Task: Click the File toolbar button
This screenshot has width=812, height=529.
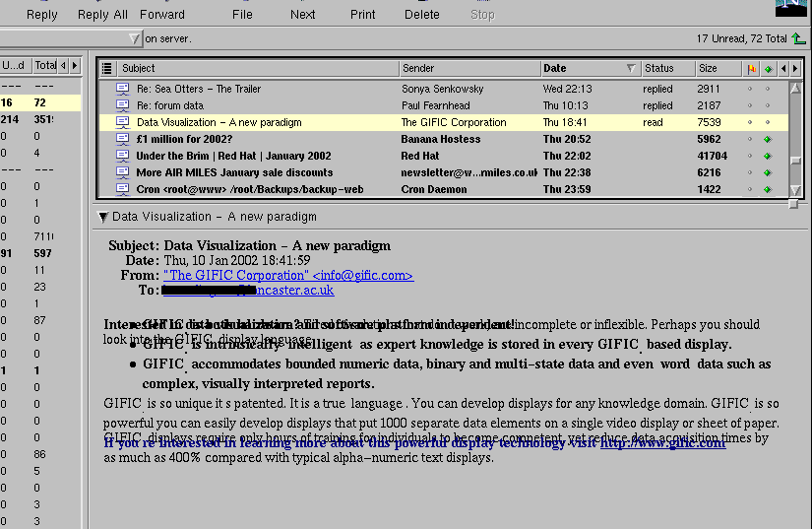Action: pos(242,14)
